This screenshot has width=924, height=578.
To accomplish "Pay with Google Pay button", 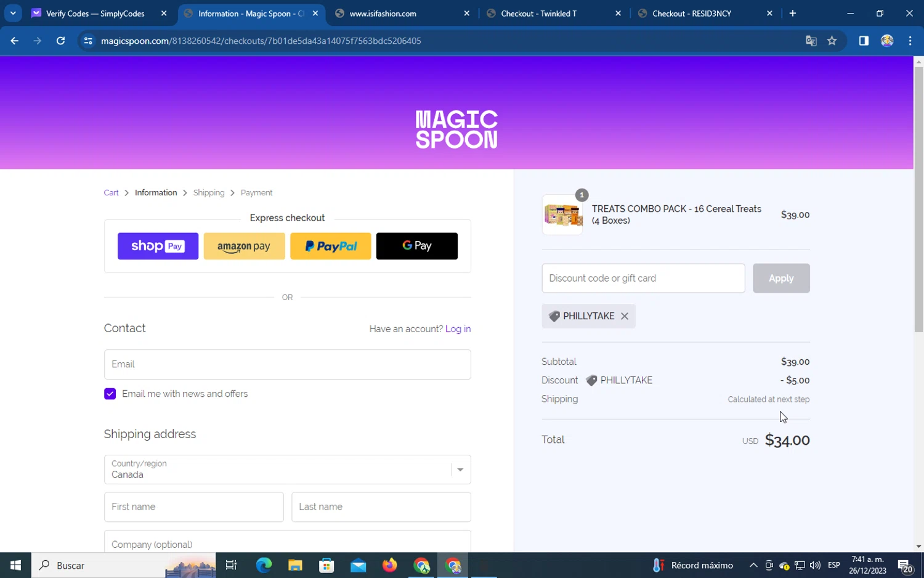I will pyautogui.click(x=417, y=246).
